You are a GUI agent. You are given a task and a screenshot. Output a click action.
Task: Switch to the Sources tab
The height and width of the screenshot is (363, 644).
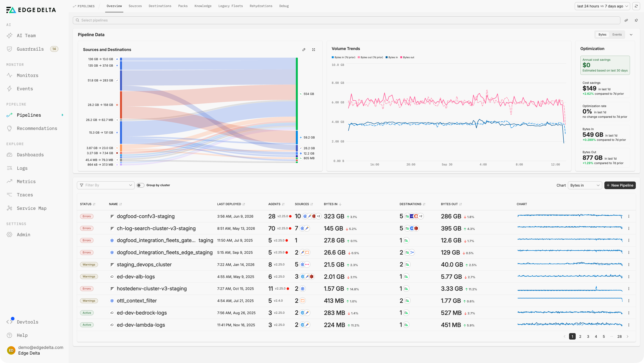tap(135, 6)
